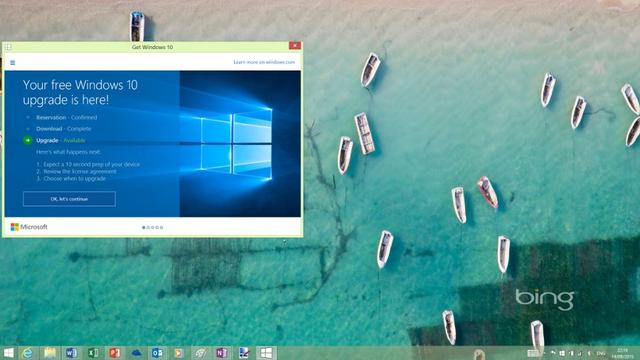Open OneDrive cloud icon in taskbar
The image size is (640, 360).
136,353
